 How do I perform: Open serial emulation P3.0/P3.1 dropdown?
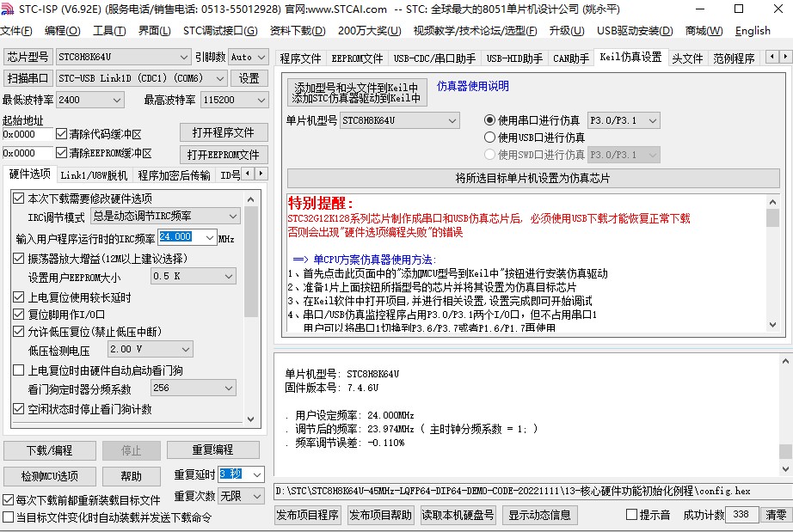624,120
